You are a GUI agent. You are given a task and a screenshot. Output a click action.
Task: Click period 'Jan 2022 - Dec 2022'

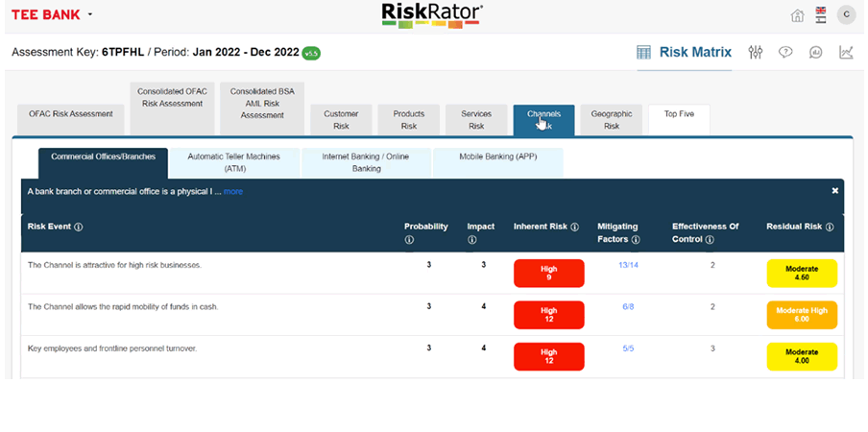point(246,53)
